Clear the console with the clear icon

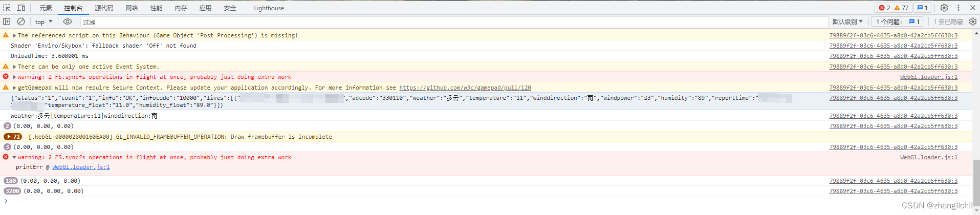tap(21, 21)
